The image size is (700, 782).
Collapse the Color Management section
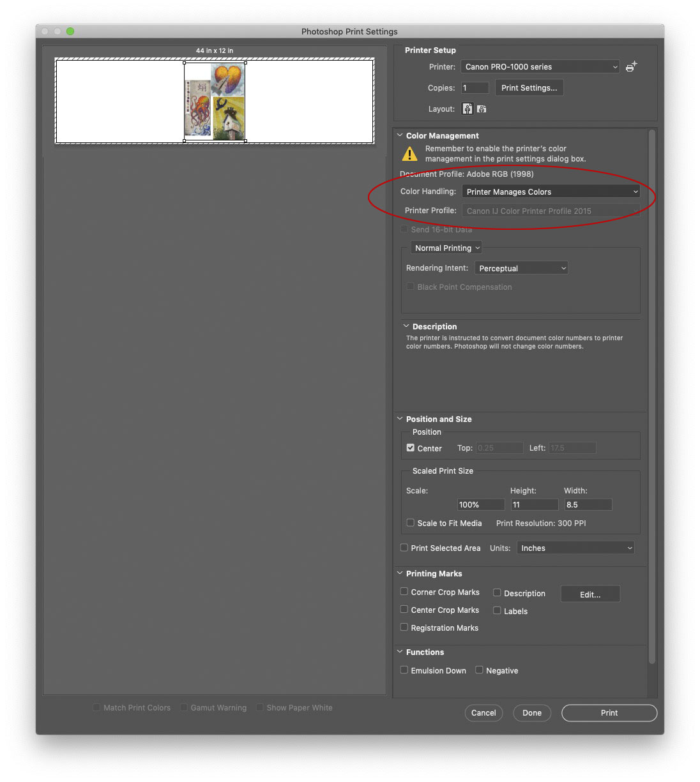tap(400, 135)
